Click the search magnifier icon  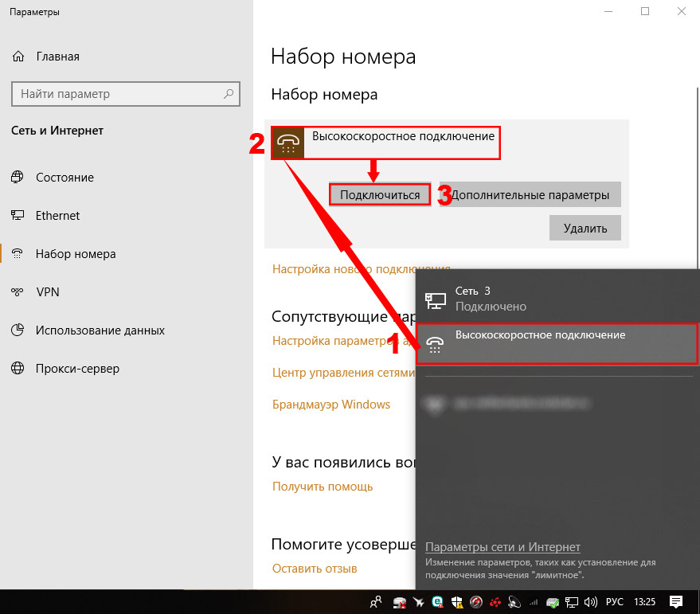(229, 94)
